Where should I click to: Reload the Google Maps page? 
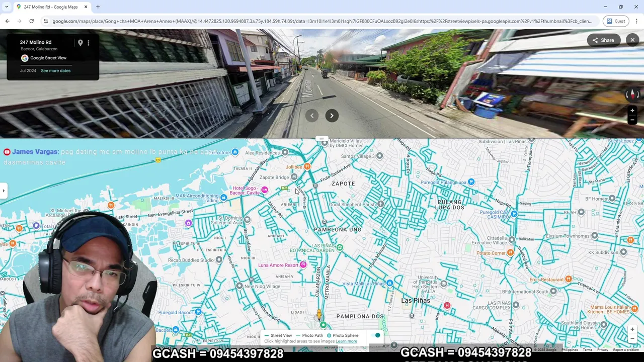pyautogui.click(x=31, y=21)
